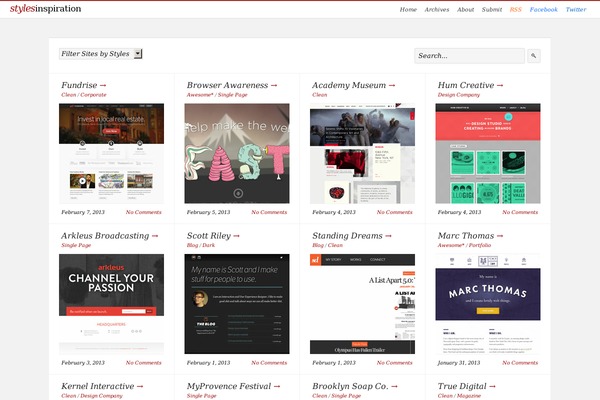Open No Comments link for Marc Thomas

[520, 362]
